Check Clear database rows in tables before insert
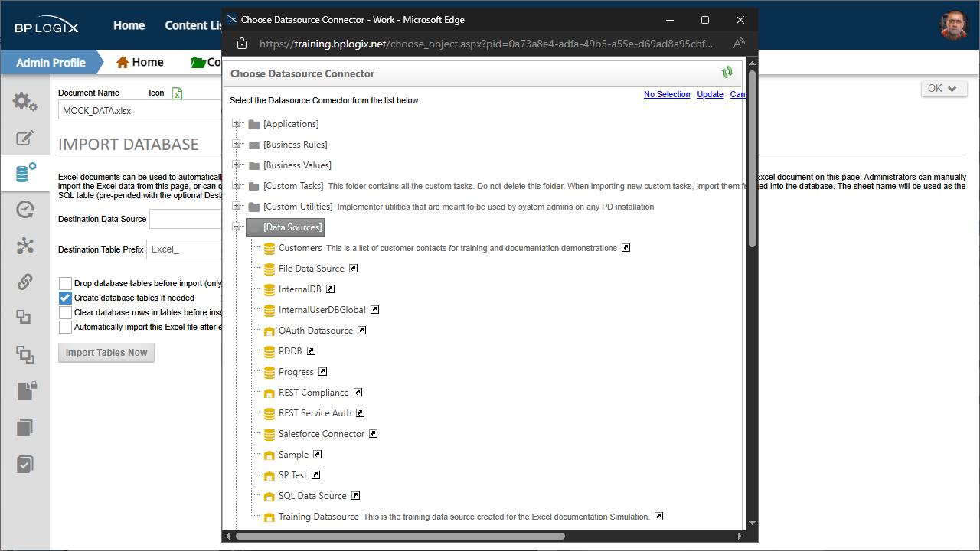Image resolution: width=980 pixels, height=551 pixels. (x=65, y=313)
